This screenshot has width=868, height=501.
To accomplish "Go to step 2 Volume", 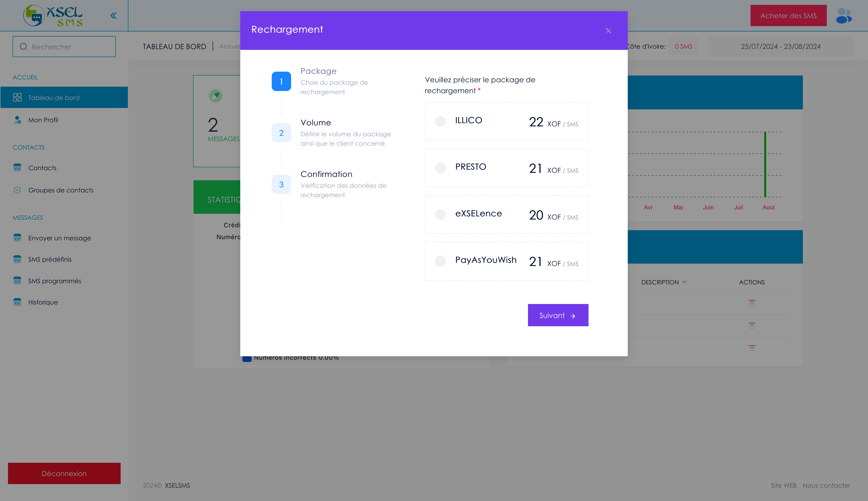I will pyautogui.click(x=281, y=133).
